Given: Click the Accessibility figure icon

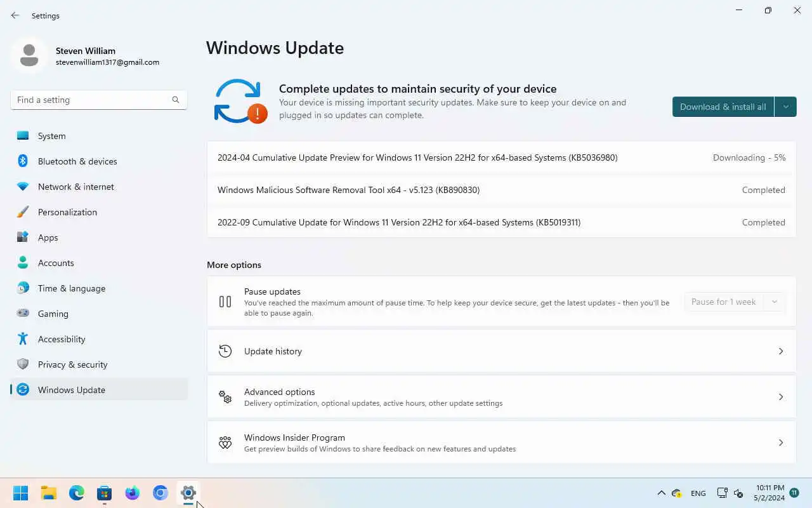Looking at the screenshot, I should pyautogui.click(x=23, y=339).
